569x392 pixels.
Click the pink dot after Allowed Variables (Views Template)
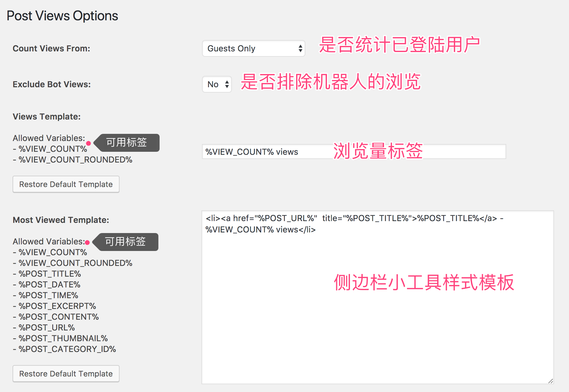click(x=89, y=143)
